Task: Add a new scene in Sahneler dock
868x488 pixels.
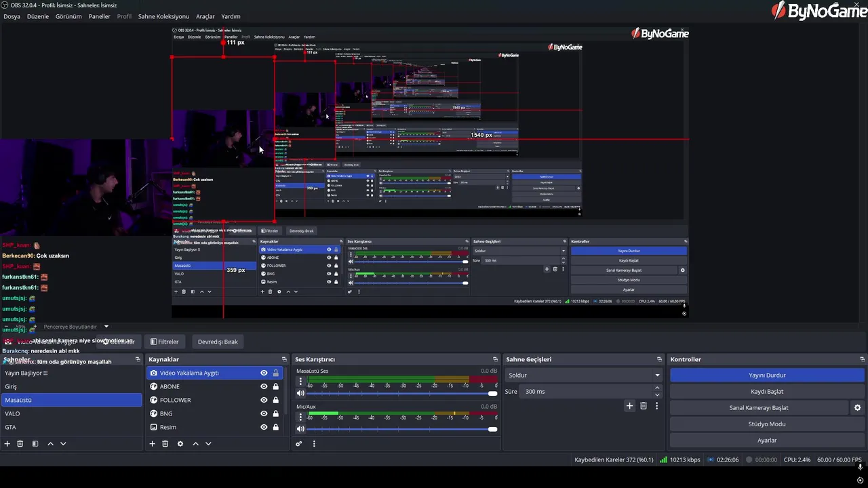Action: point(7,444)
